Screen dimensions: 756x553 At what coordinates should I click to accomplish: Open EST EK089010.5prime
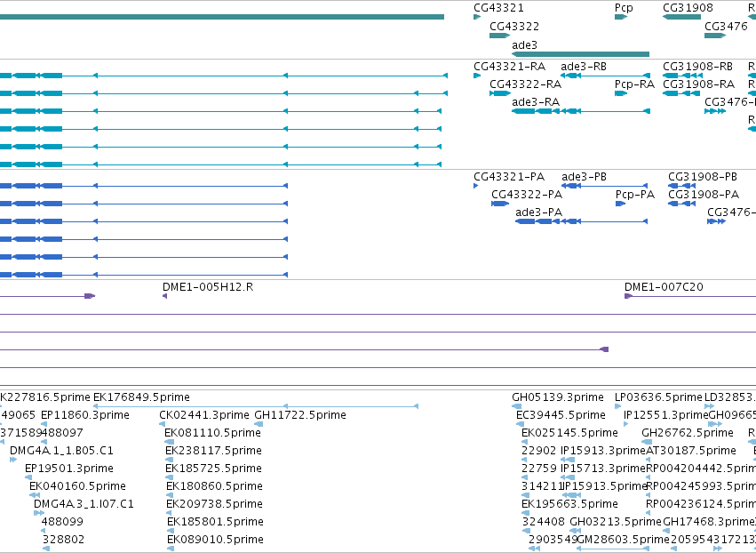click(216, 540)
